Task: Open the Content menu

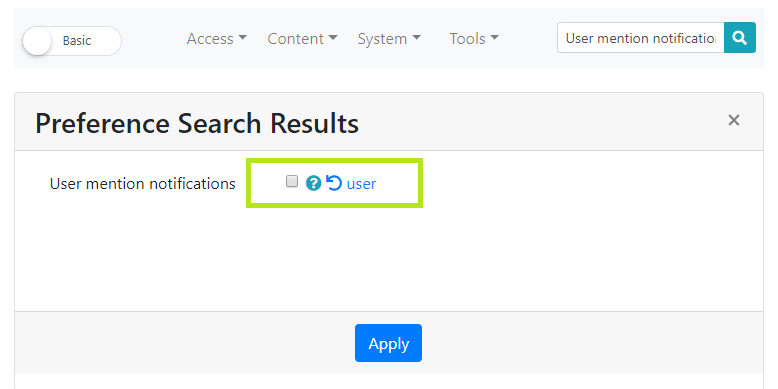Action: coord(302,39)
